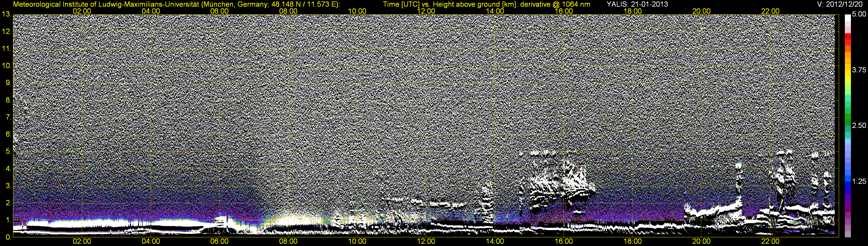Click the 02:00 label on the top time axis
This screenshot has width=868, height=246.
82,11
